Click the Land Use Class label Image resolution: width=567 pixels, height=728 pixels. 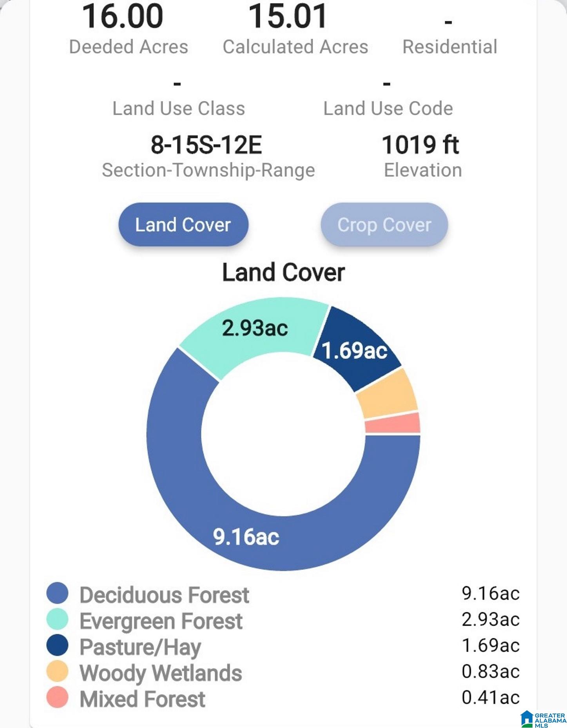(179, 109)
